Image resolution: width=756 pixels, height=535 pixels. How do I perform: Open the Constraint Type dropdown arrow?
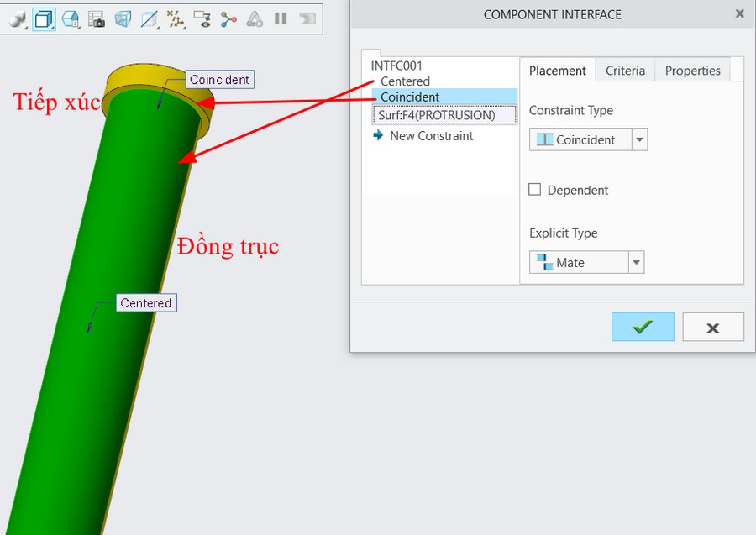click(639, 139)
